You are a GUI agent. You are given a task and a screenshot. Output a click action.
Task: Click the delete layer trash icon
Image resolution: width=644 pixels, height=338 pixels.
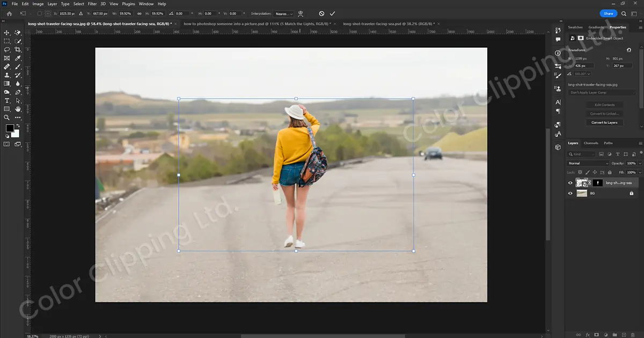point(633,335)
